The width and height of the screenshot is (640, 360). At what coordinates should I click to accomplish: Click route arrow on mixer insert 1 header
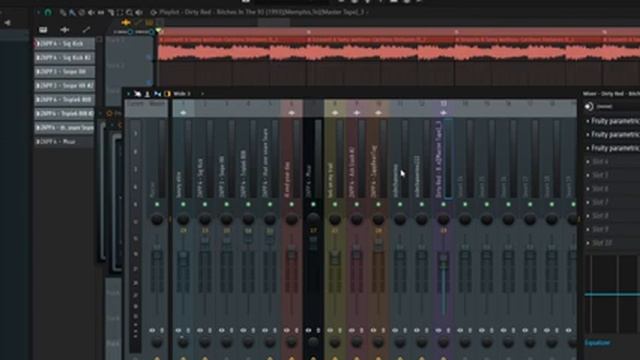[183, 113]
